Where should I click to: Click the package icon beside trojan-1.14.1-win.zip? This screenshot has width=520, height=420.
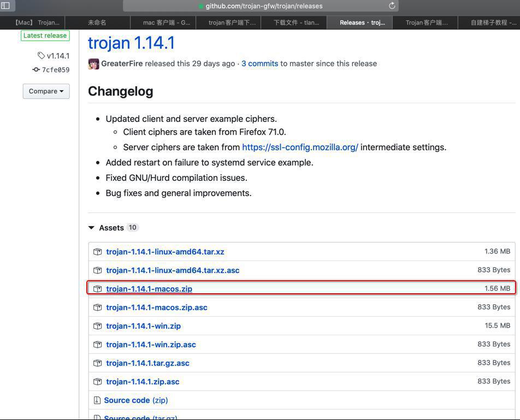click(x=97, y=326)
